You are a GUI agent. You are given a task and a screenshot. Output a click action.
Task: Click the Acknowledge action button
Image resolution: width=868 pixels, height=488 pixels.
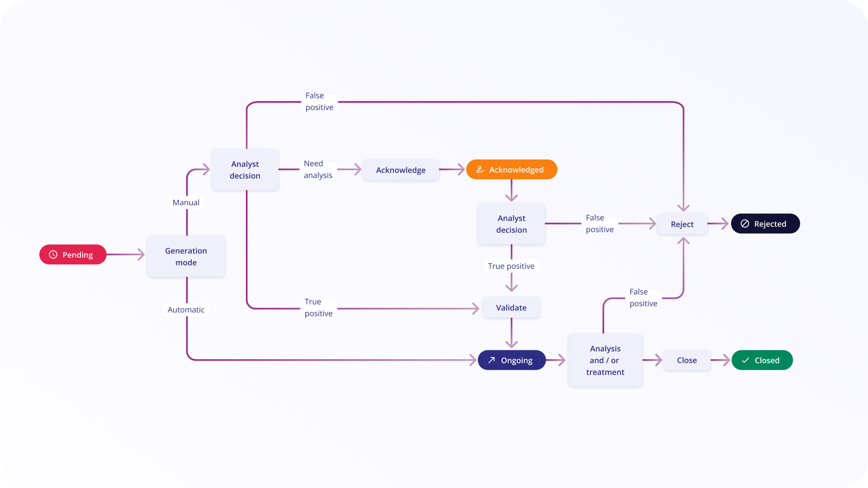point(401,169)
